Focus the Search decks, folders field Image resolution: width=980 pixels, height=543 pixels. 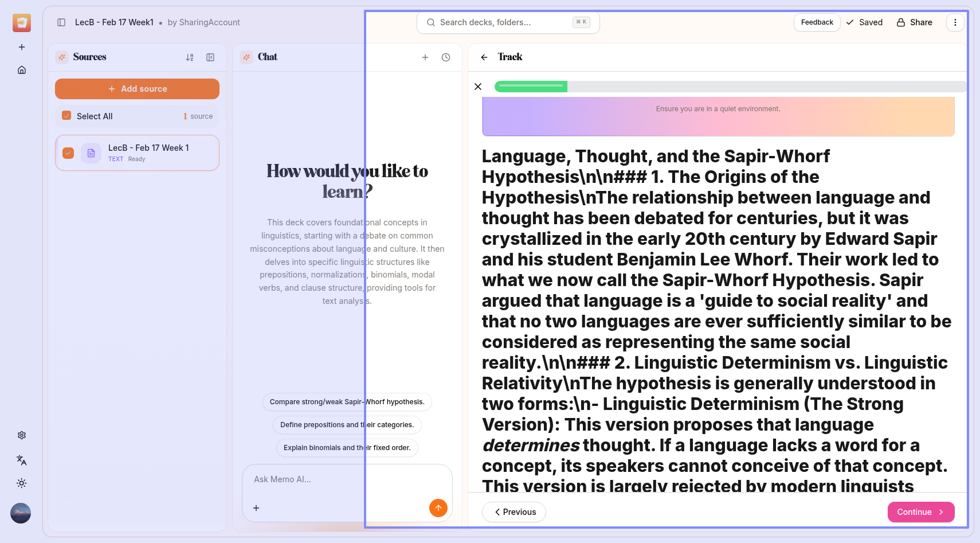pos(504,22)
